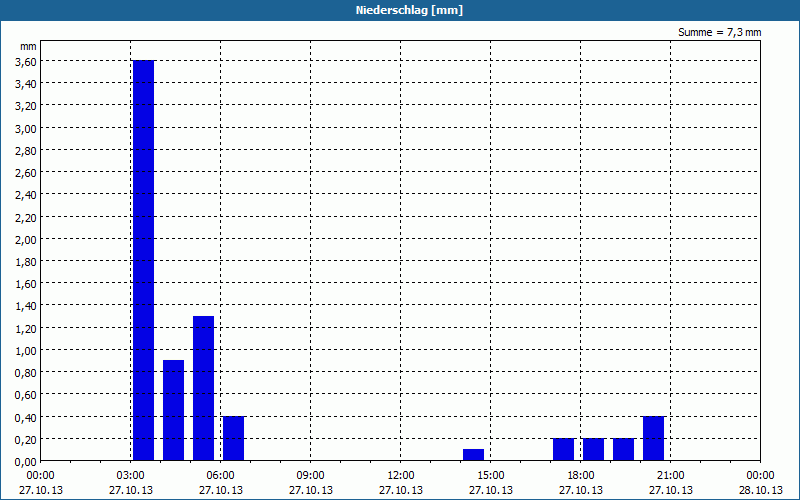Select the 21:00 x-axis time label
800x500 pixels.
coord(670,476)
